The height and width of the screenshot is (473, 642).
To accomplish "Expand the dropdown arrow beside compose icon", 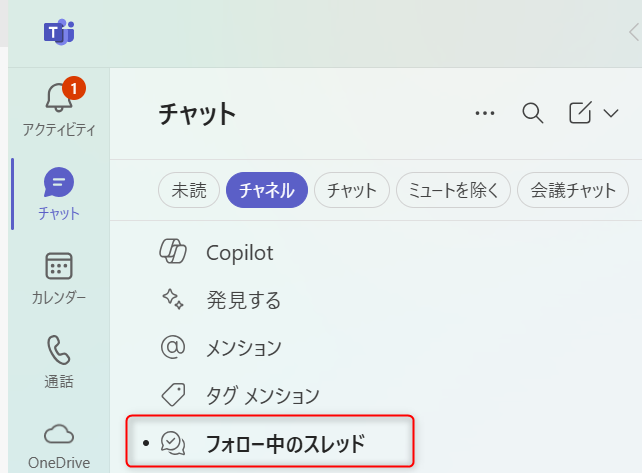I will point(611,113).
